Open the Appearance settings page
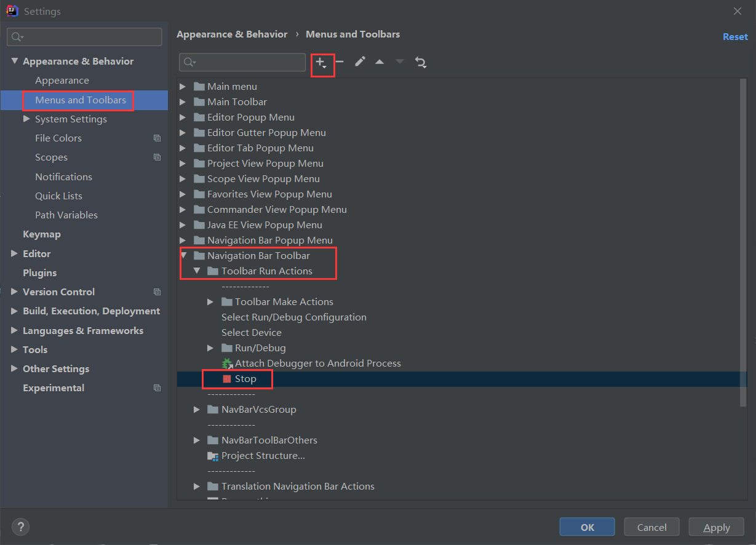 (x=62, y=81)
